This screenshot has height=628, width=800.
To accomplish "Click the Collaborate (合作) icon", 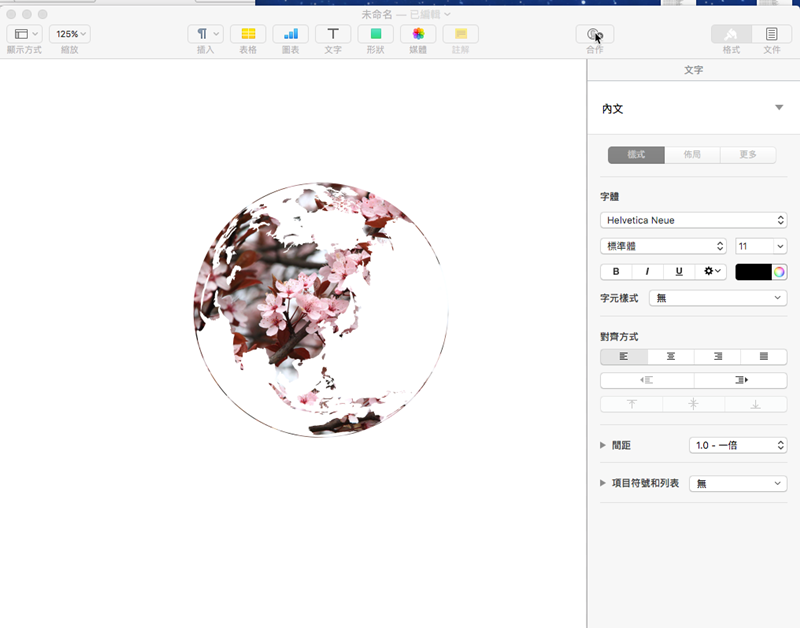I will (595, 34).
